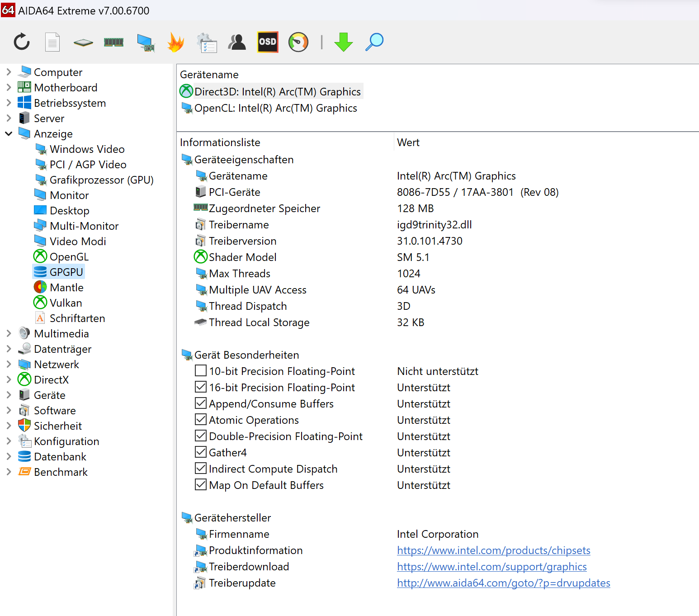
Task: Expand the Netzwerk tree node
Action: 9,364
